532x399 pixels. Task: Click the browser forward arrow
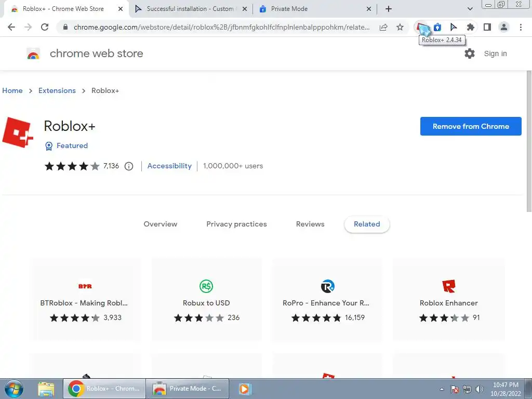point(28,27)
